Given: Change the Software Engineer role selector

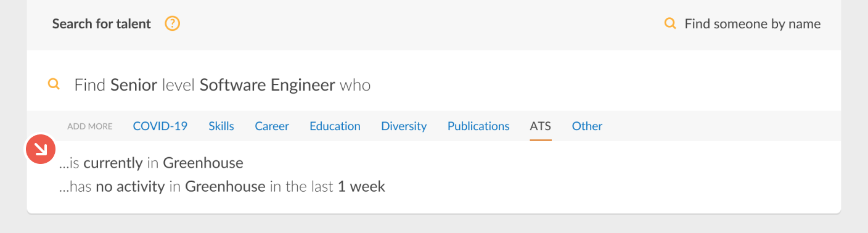Looking at the screenshot, I should tap(268, 84).
